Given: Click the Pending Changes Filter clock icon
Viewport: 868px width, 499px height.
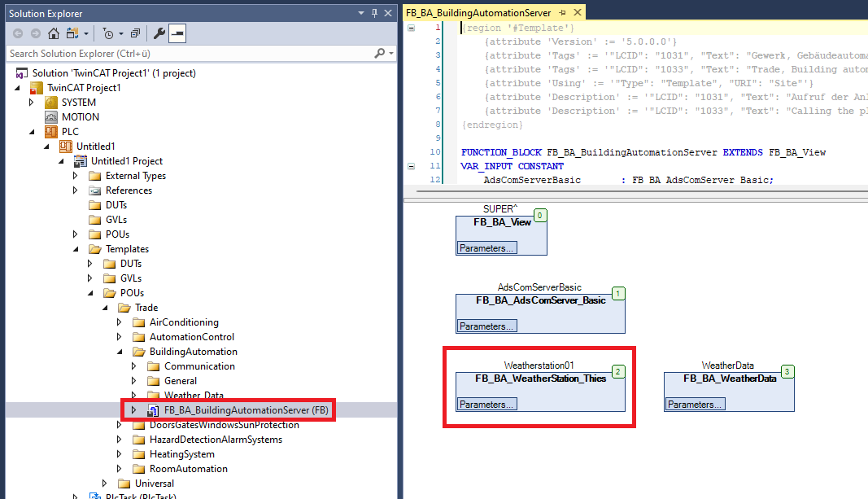Looking at the screenshot, I should 108,33.
